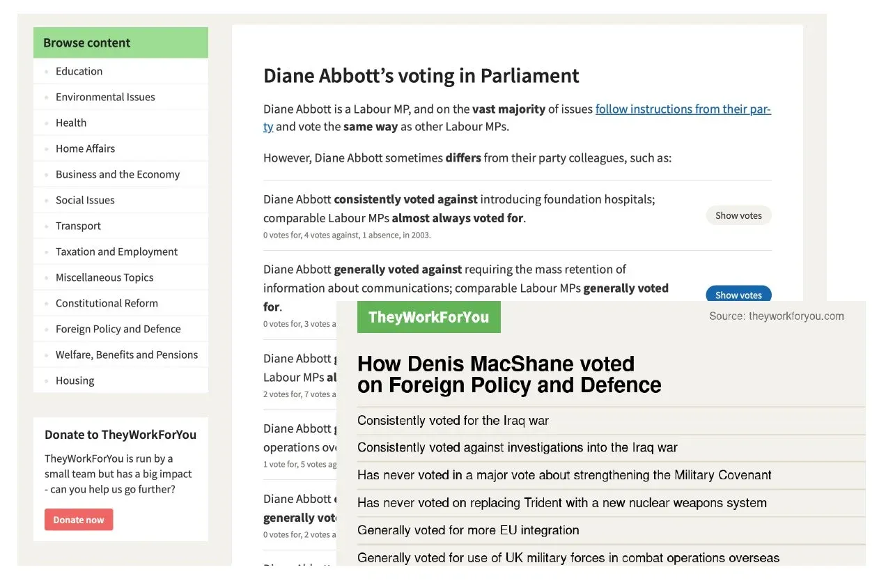Open the Education category link
The height and width of the screenshot is (588, 886).
[79, 71]
